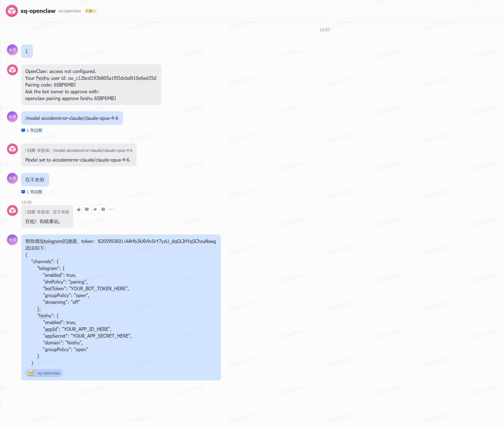Click the line ""channels": {"
This screenshot has width=504, height=428.
tap(45, 261)
